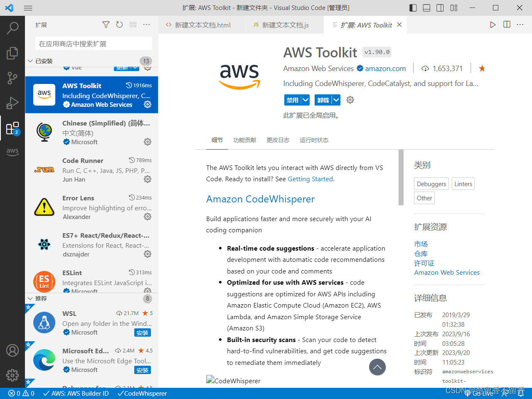This screenshot has height=399, width=532.
Task: Open settings gear beside 卸载 button
Action: [x=350, y=100]
